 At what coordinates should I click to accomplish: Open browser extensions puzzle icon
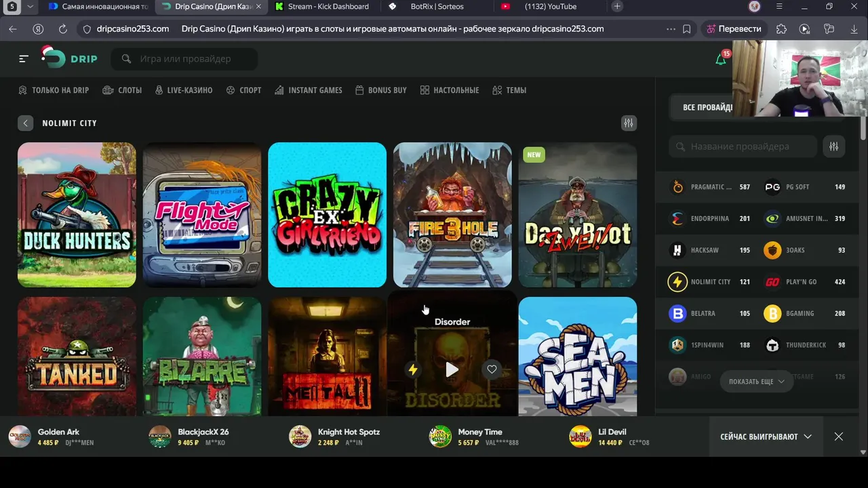click(x=782, y=29)
